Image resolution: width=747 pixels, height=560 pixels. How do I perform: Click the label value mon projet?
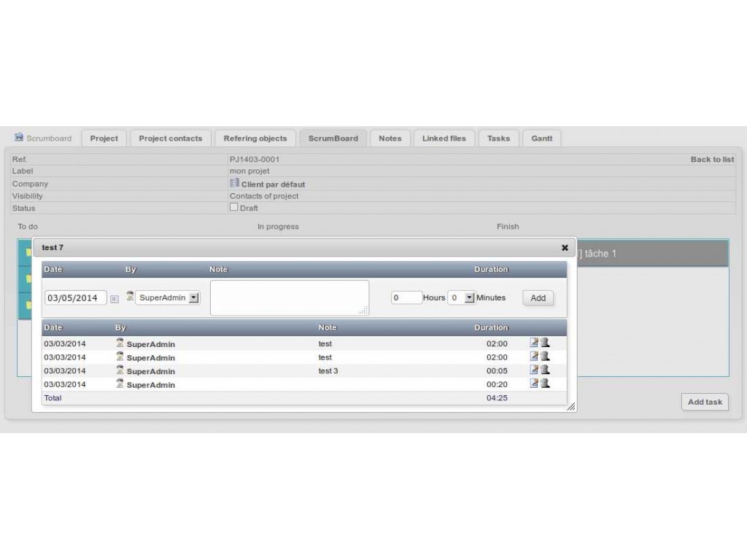click(249, 171)
